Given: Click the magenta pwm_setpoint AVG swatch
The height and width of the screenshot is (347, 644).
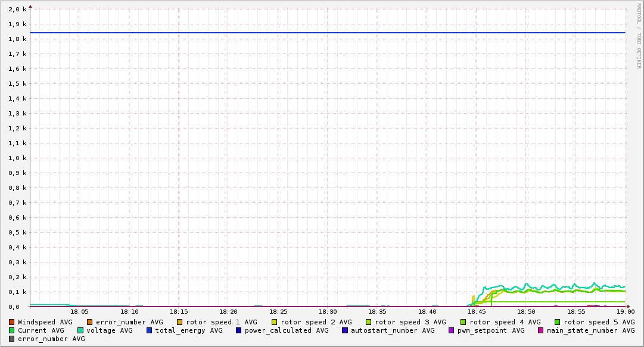Looking at the screenshot, I should click(451, 330).
